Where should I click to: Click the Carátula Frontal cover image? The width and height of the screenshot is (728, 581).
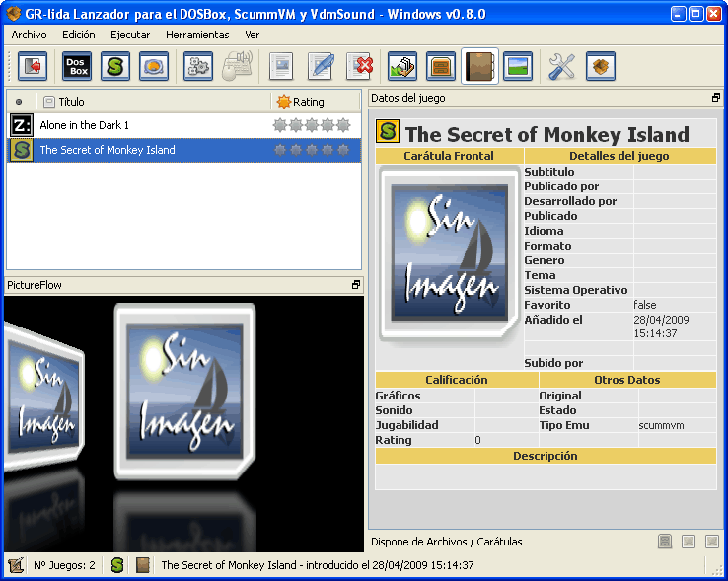click(449, 254)
